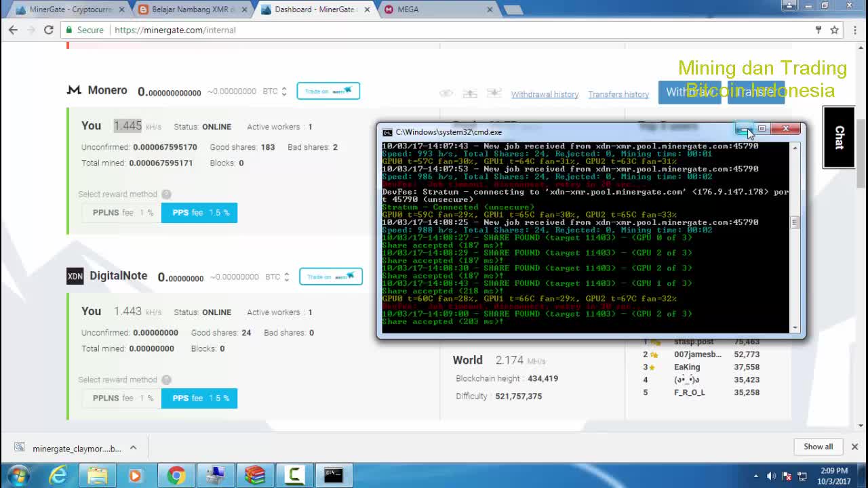Screen dimensions: 868x488
Task: Select PPS fee 1.5% for DigitalNote
Action: [200, 398]
